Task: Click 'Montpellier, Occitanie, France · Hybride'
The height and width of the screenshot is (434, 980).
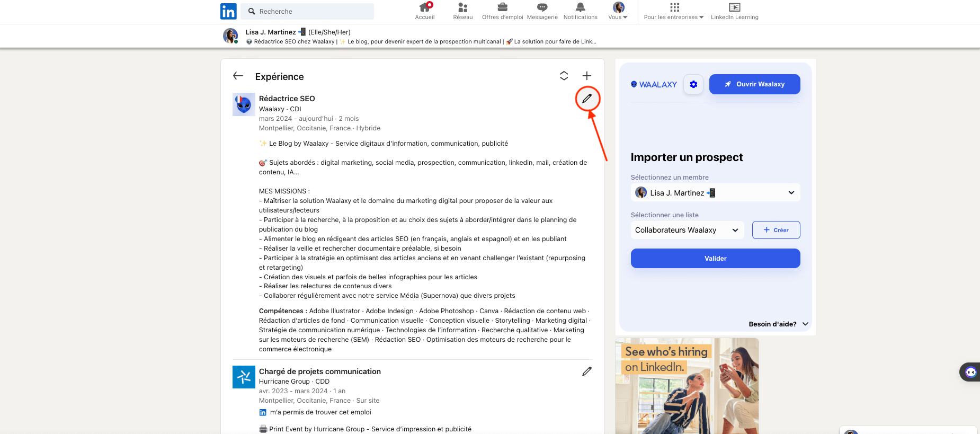Action: click(x=319, y=128)
